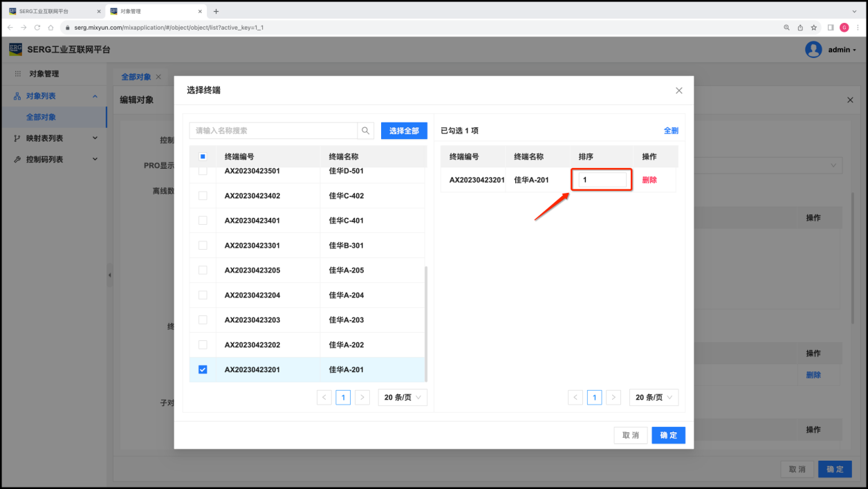Screen dimensions: 868x489
Task: Open new browser tab with plus icon
Action: pos(216,11)
